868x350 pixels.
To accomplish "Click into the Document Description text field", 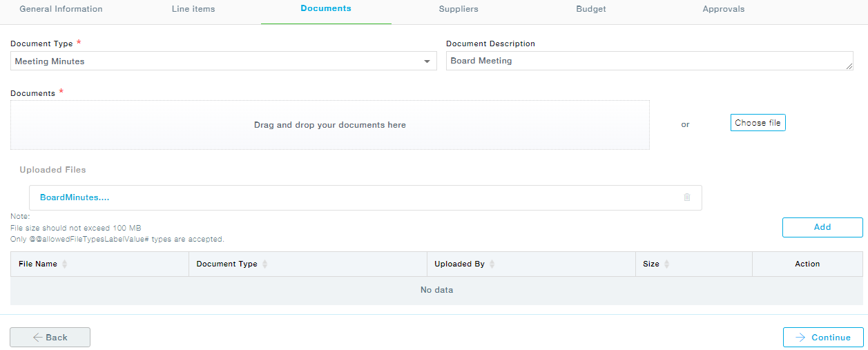I will (x=648, y=61).
